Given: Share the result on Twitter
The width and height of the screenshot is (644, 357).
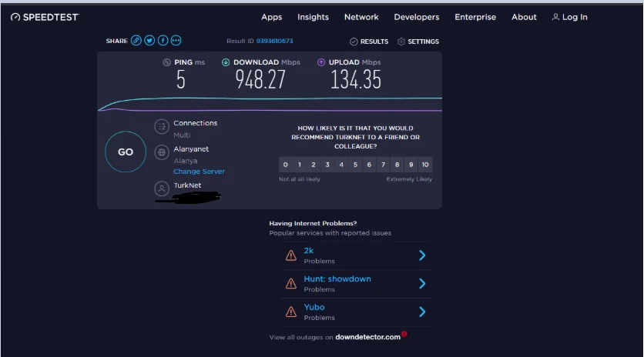Looking at the screenshot, I should tap(149, 41).
